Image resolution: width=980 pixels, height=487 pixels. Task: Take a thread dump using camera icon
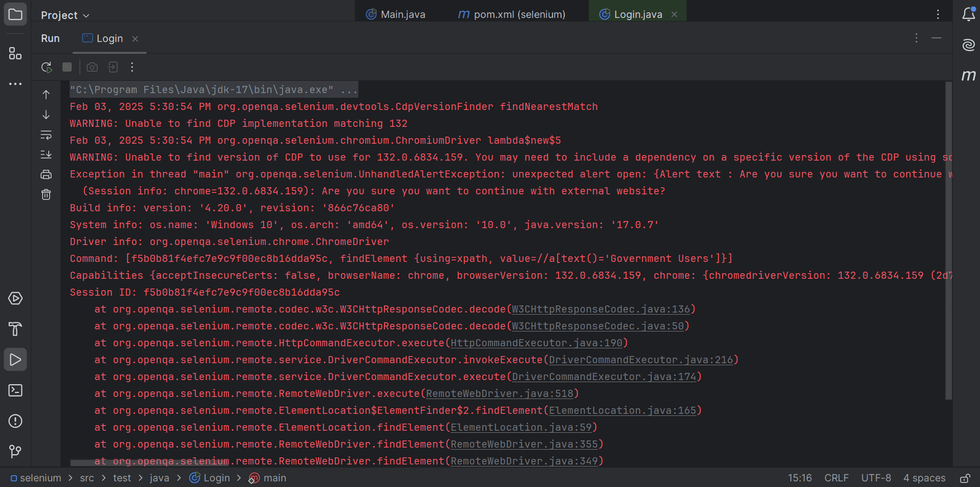coord(92,67)
